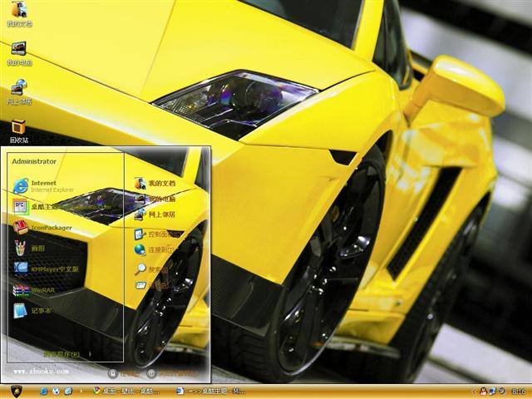
Task: Launch Internet Explorer from quick launch bar
Action: [43, 392]
